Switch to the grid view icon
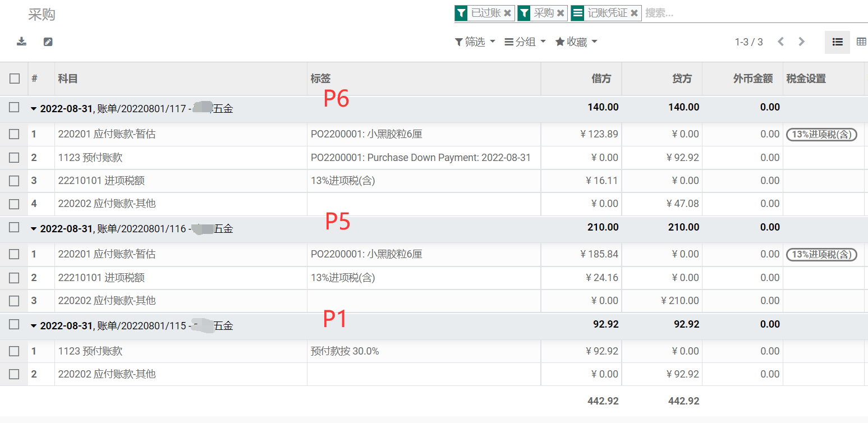This screenshot has width=868, height=423. pos(862,42)
